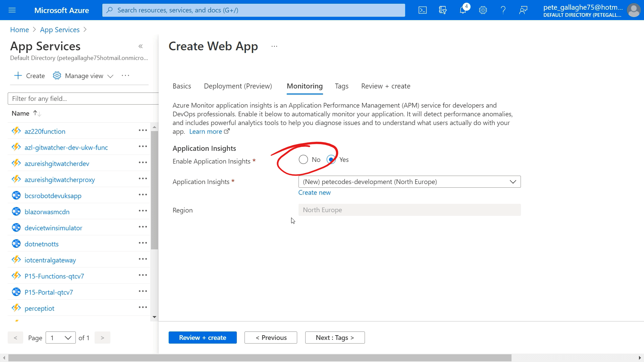This screenshot has height=362, width=644.
Task: Open the dotnetnotts app link
Action: pos(42,244)
